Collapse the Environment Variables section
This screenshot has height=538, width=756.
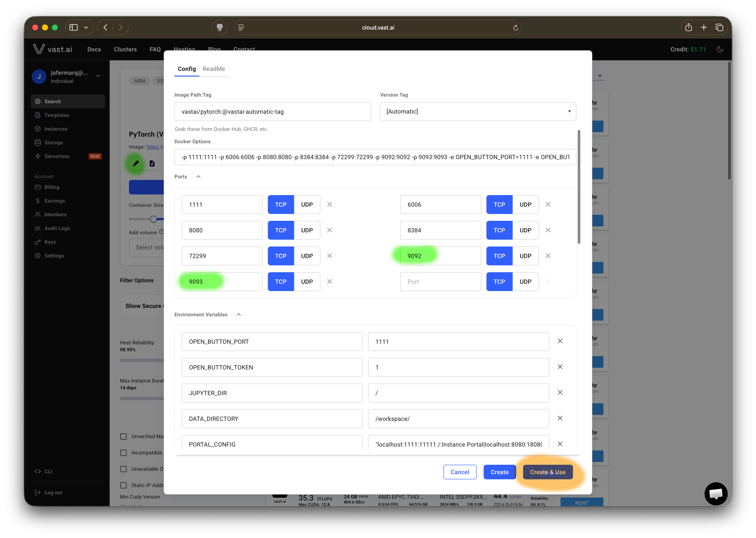coord(239,314)
